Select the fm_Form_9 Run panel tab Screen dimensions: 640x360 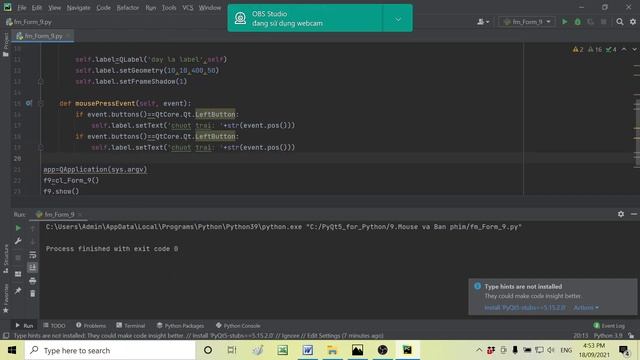pyautogui.click(x=59, y=214)
